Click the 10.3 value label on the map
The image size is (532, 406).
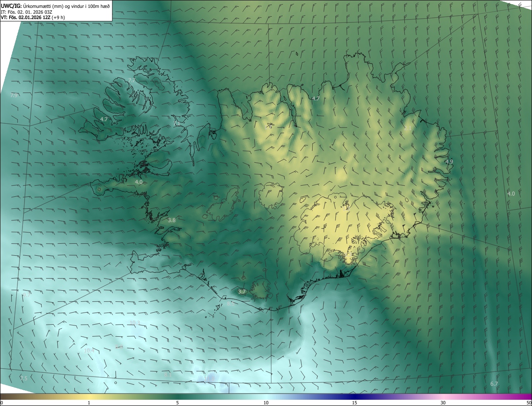[135, 323]
